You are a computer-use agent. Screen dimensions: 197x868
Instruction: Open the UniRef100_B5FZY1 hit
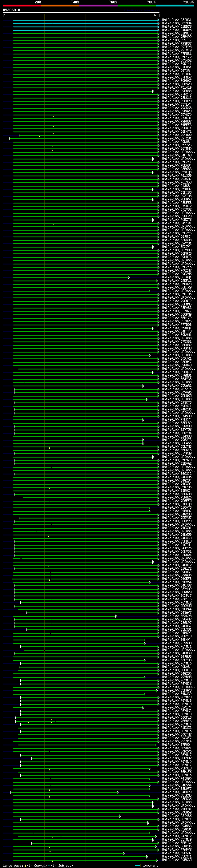[176, 162]
